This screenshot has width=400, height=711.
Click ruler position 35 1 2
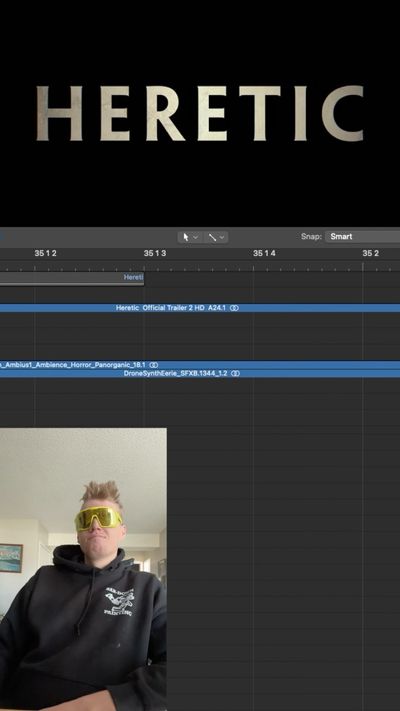[x=45, y=253]
